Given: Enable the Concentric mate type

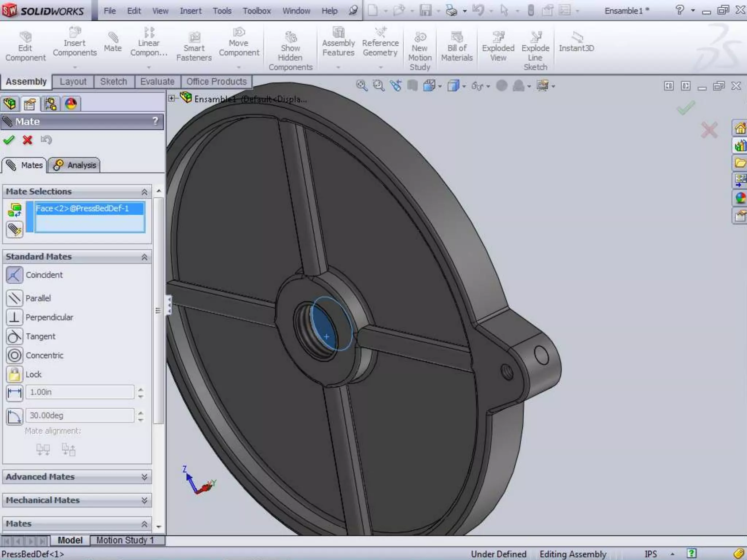Looking at the screenshot, I should (x=15, y=355).
